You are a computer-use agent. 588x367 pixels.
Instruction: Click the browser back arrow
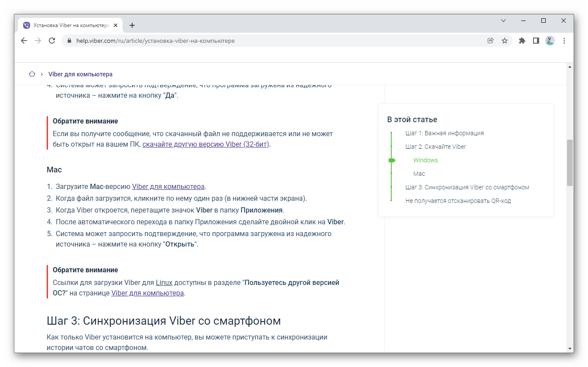[x=24, y=41]
